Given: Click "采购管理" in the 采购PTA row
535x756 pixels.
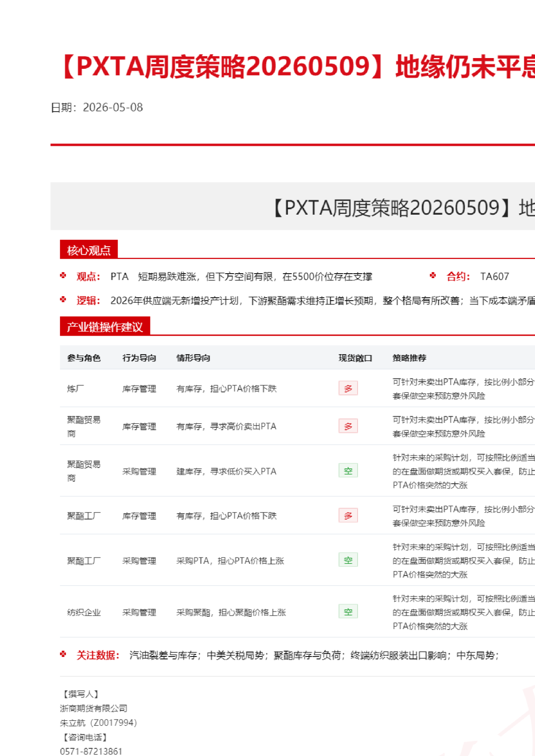Looking at the screenshot, I should (139, 561).
